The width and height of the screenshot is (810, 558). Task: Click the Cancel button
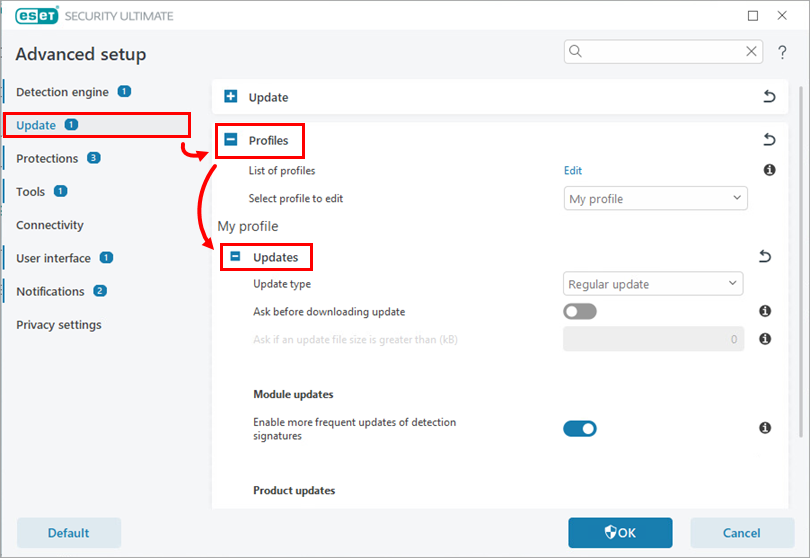[742, 533]
